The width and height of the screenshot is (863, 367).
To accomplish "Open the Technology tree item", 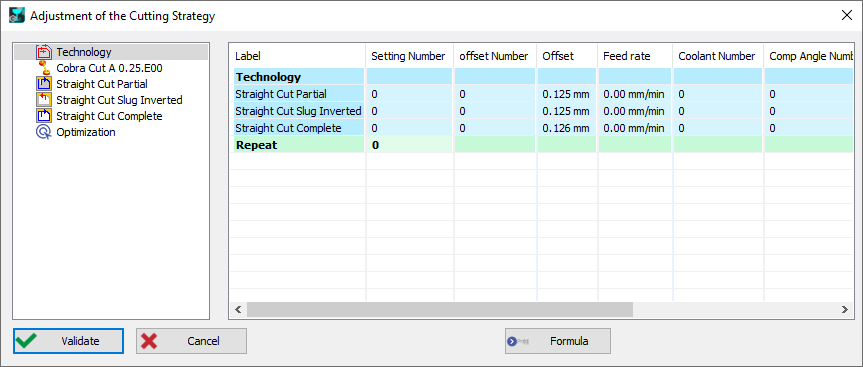I will click(84, 52).
